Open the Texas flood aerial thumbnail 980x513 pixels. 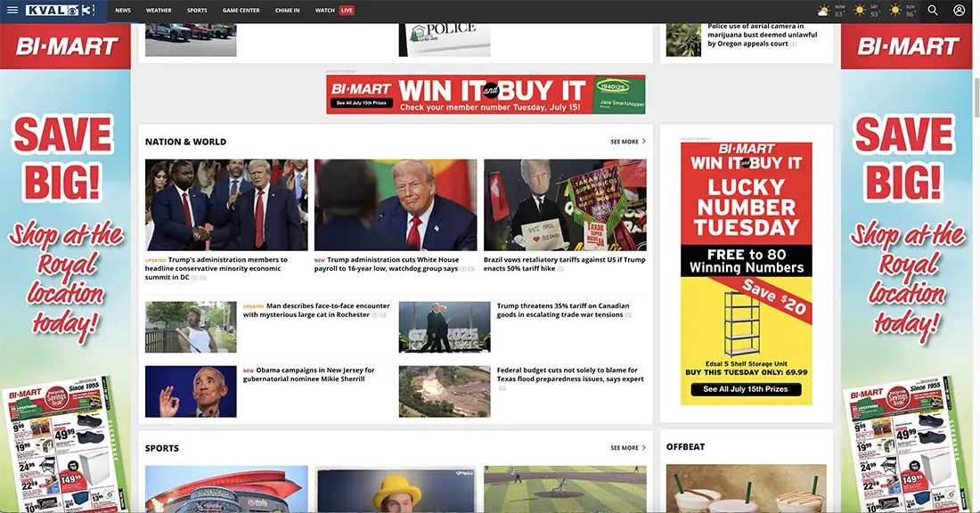445,392
